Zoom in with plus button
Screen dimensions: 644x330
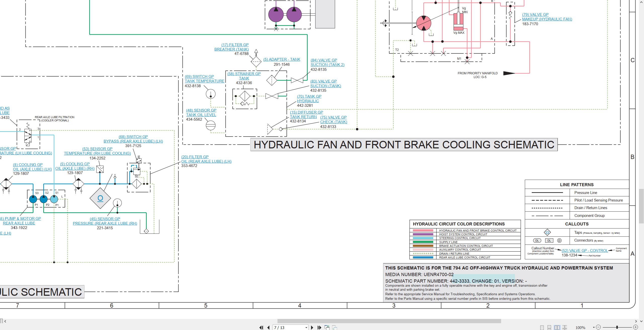tap(636, 327)
